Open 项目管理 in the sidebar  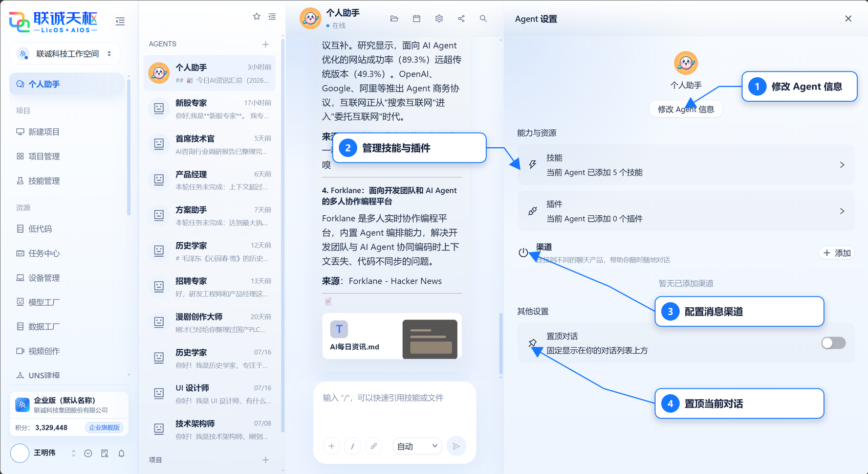click(x=67, y=156)
